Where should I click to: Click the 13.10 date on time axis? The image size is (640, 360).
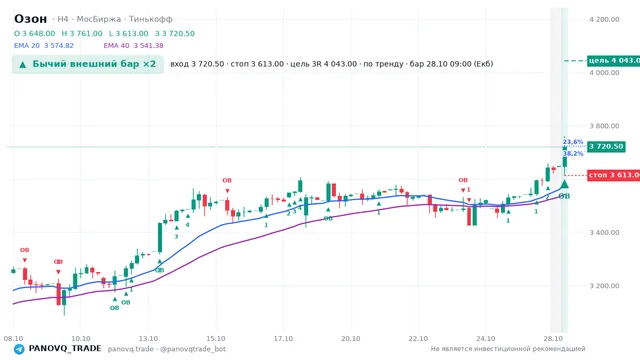pyautogui.click(x=148, y=339)
